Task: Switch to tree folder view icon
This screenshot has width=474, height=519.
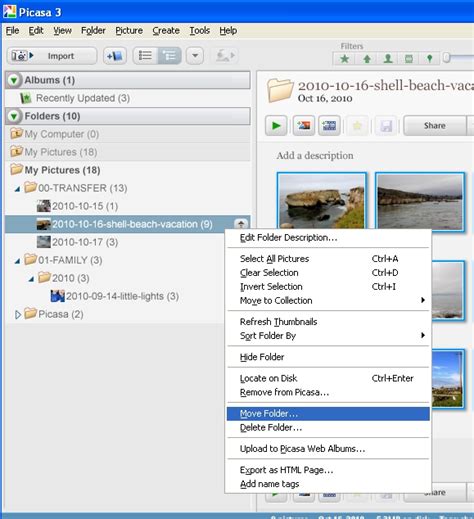Action: click(170, 56)
